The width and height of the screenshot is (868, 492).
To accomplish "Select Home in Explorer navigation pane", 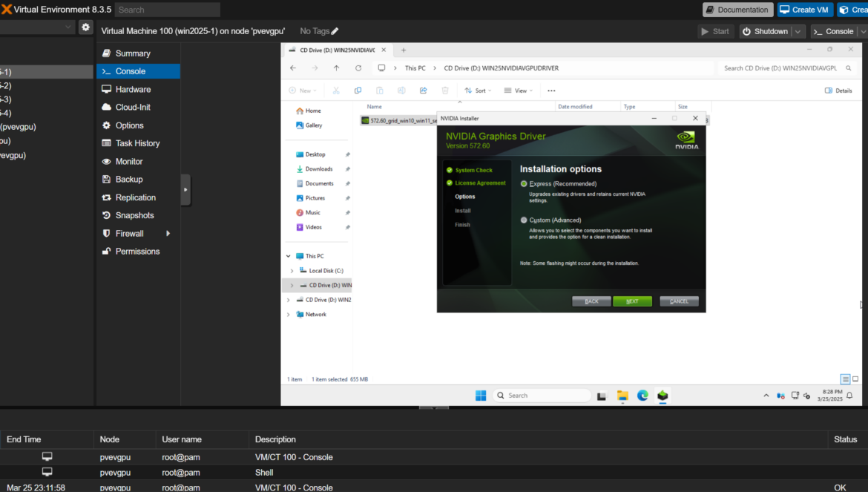I will point(313,111).
